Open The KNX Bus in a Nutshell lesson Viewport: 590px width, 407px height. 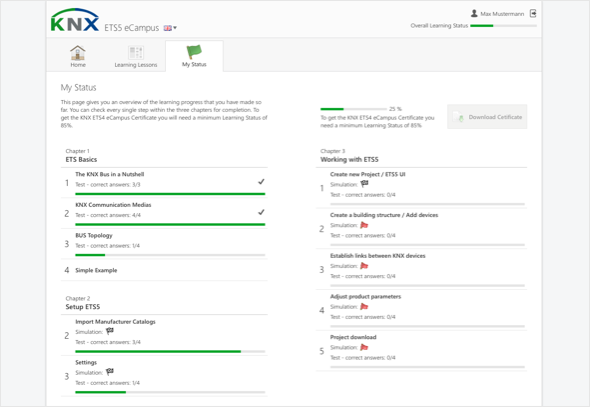109,174
